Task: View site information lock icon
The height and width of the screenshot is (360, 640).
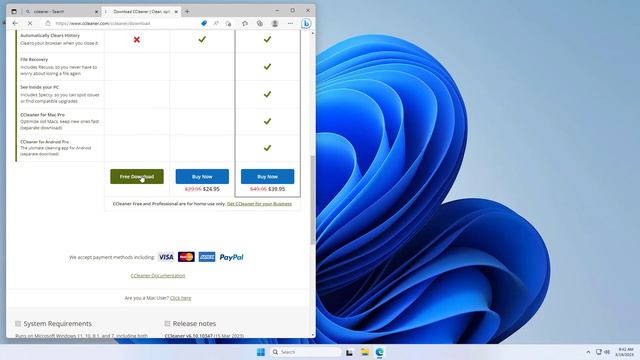Action: pyautogui.click(x=48, y=23)
